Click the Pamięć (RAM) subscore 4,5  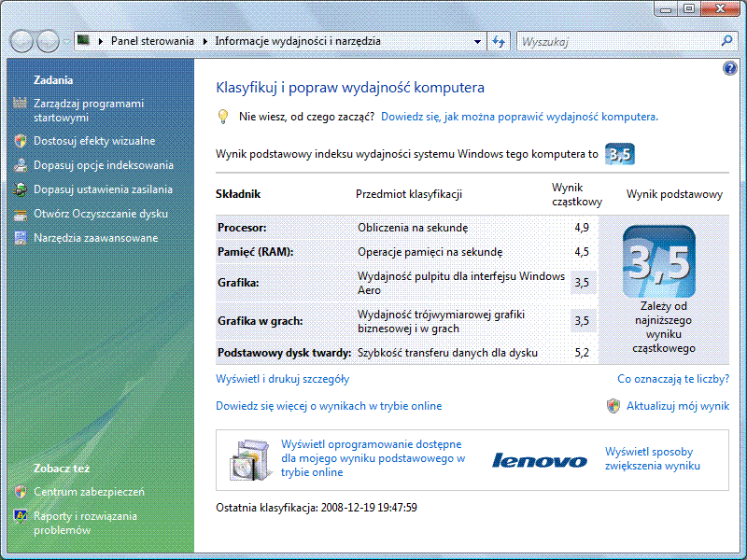click(x=582, y=252)
